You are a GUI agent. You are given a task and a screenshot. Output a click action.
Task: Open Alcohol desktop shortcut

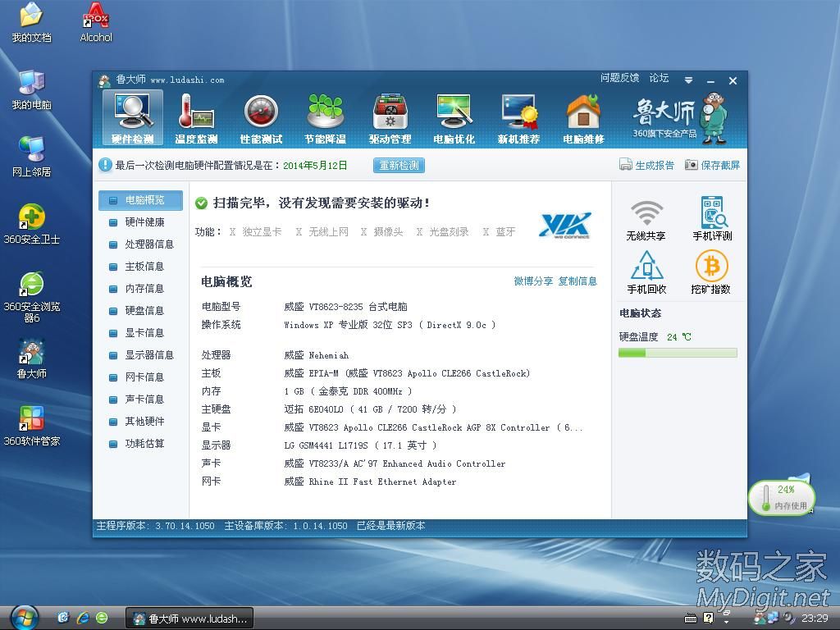(x=96, y=22)
